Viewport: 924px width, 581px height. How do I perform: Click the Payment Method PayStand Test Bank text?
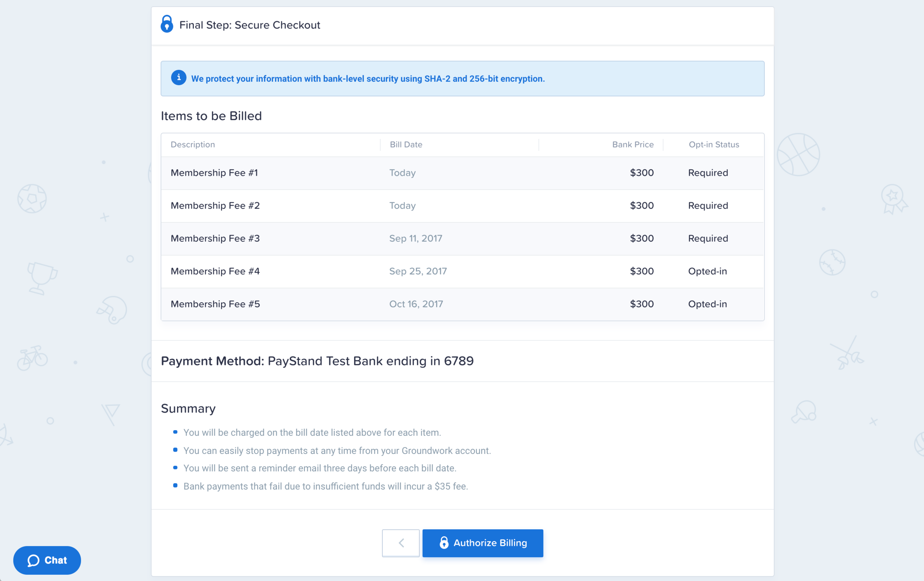(317, 361)
